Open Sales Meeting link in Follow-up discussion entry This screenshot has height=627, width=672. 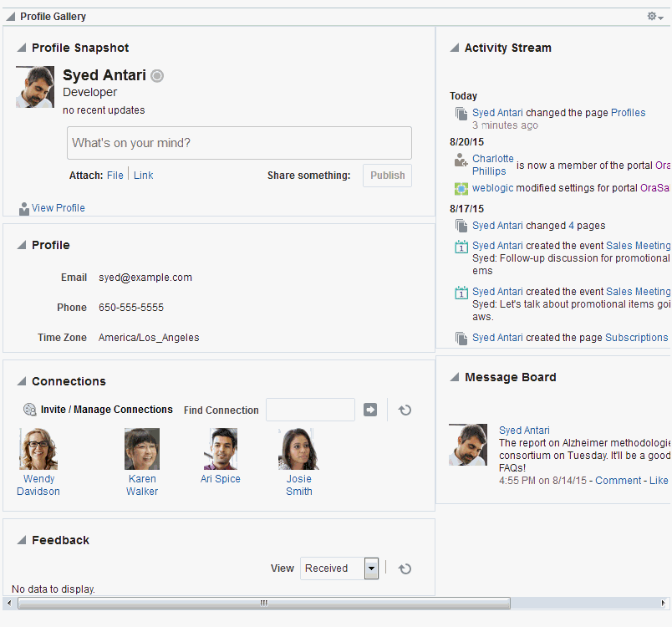[x=638, y=246]
